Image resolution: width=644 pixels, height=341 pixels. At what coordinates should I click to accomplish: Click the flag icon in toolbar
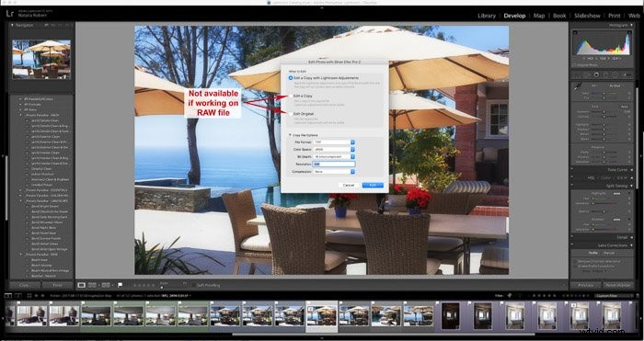point(121,285)
